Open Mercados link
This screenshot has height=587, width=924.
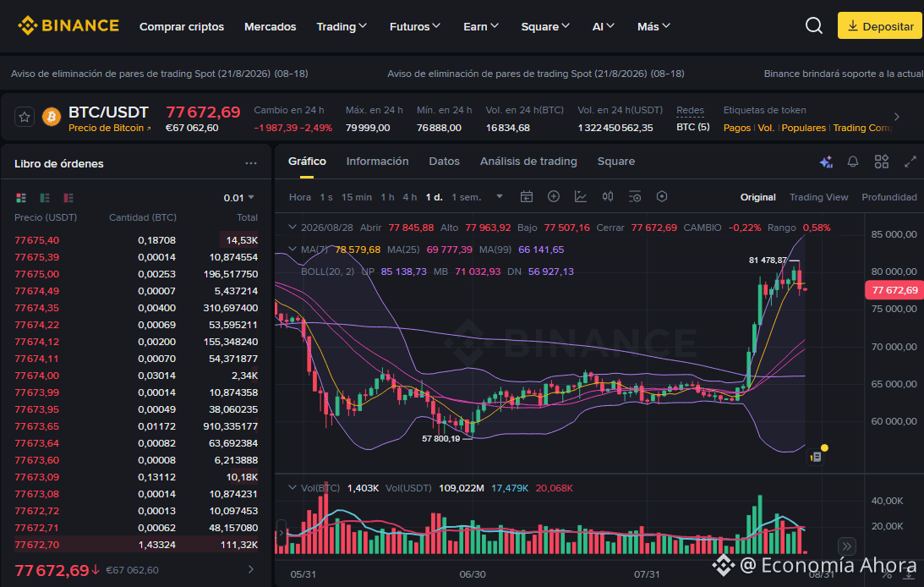(x=270, y=26)
